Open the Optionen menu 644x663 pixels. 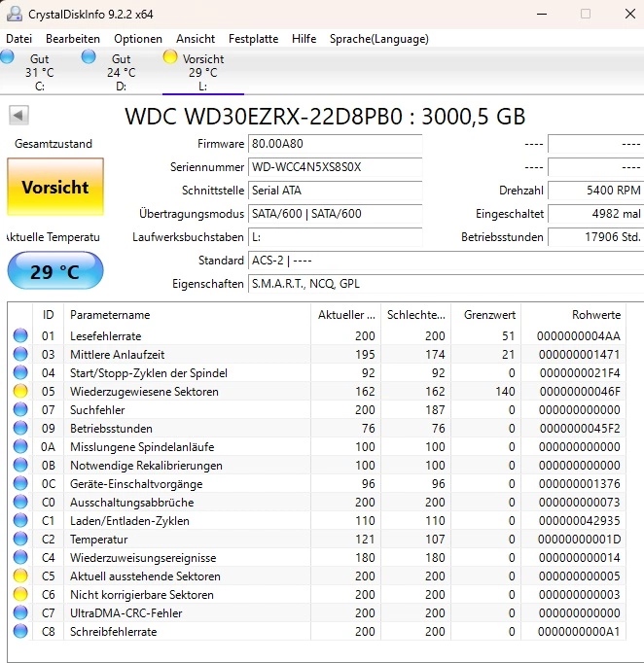[138, 39]
